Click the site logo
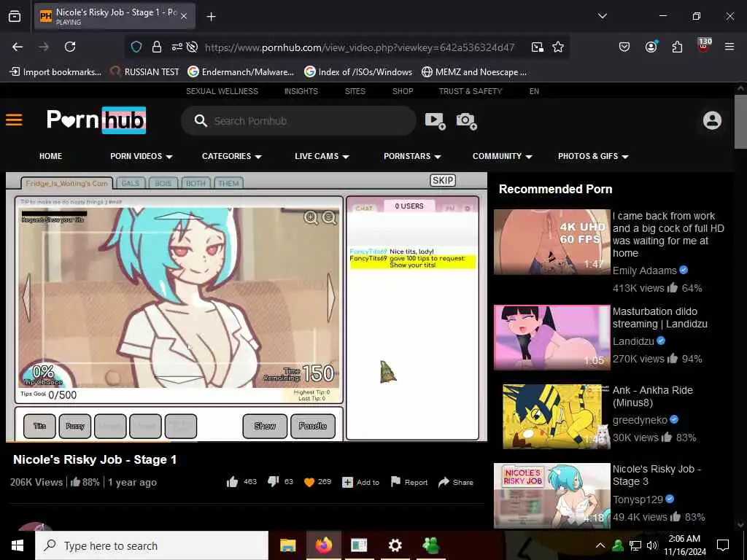 click(x=96, y=120)
